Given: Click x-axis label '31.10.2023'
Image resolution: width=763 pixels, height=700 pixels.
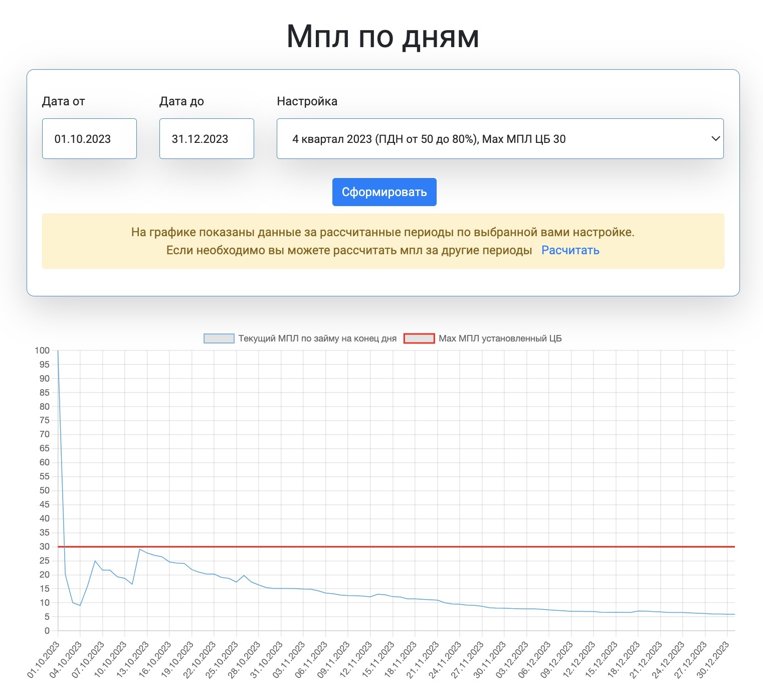Looking at the screenshot, I should (x=267, y=660).
